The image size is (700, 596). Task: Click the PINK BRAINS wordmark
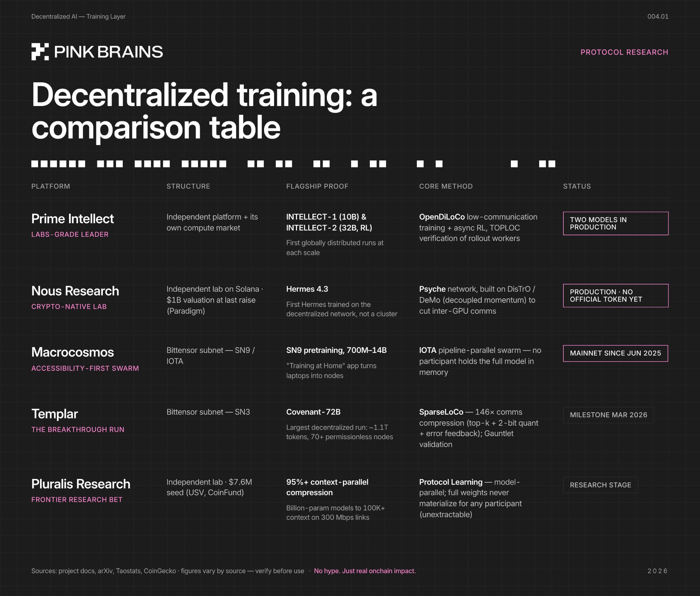click(108, 52)
